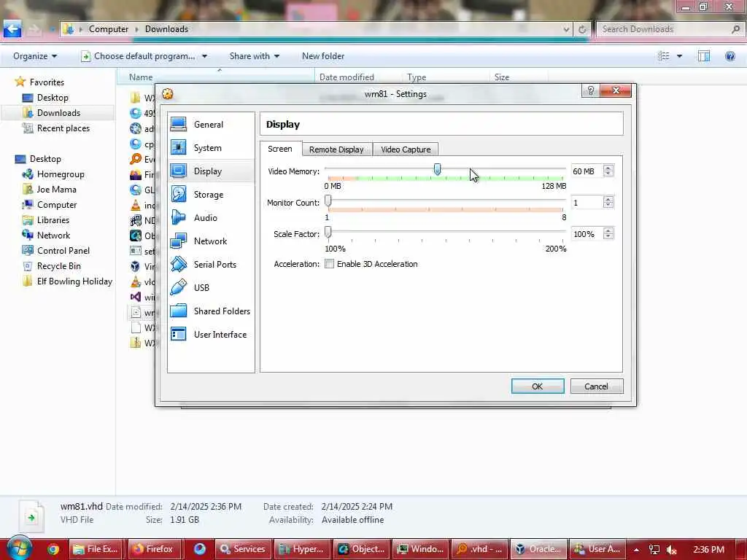747x560 pixels.
Task: Click the Video Memory slider handle
Action: [437, 169]
